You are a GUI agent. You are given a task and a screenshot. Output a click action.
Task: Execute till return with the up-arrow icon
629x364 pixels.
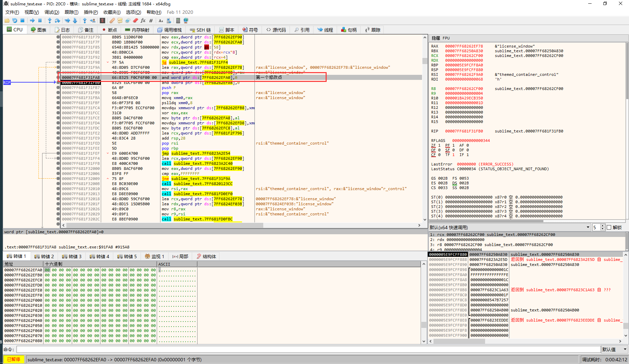pos(85,21)
